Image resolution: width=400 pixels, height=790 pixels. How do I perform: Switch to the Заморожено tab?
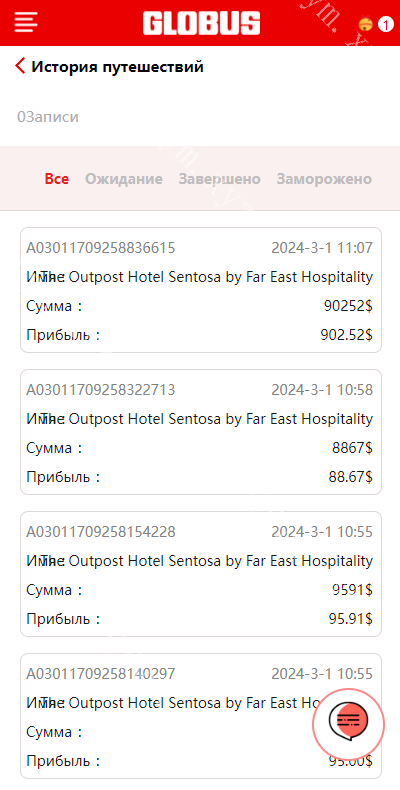pos(324,179)
